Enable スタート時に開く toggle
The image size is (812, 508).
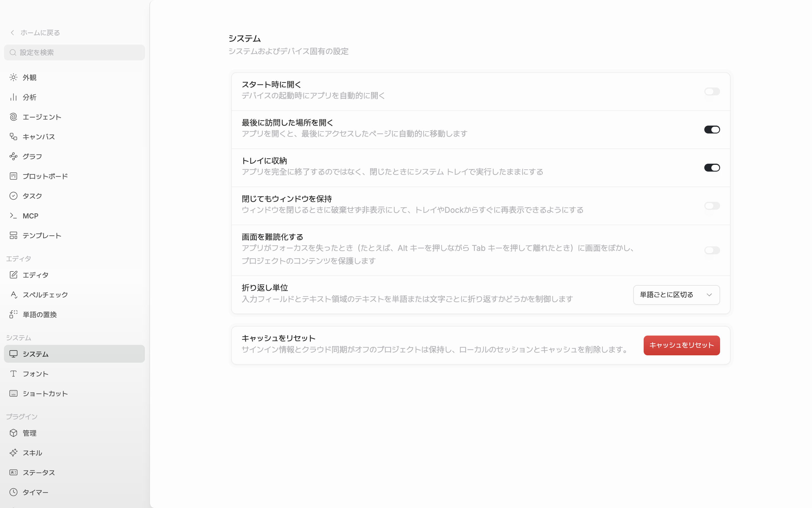coord(712,92)
